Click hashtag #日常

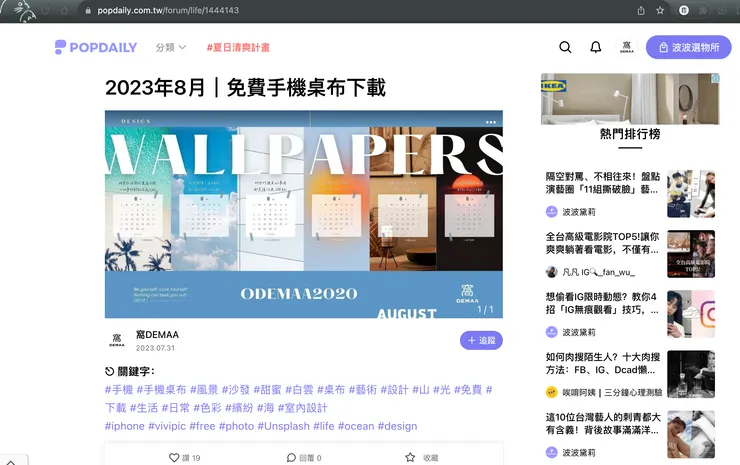[176, 408]
